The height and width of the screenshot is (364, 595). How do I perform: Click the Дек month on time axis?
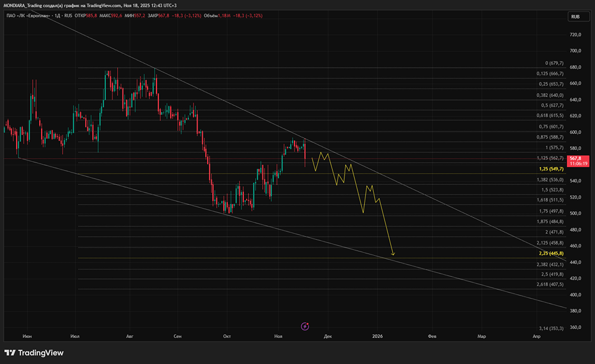(x=327, y=336)
